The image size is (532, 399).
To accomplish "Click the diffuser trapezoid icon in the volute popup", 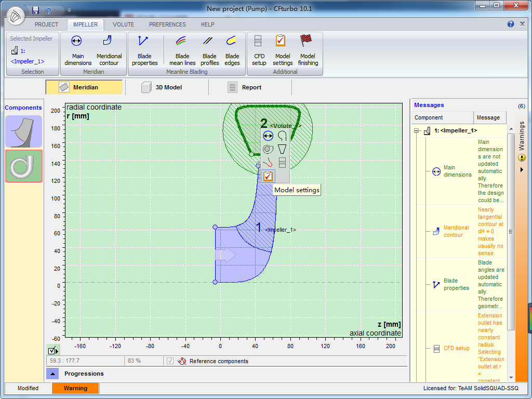I will coord(282,149).
